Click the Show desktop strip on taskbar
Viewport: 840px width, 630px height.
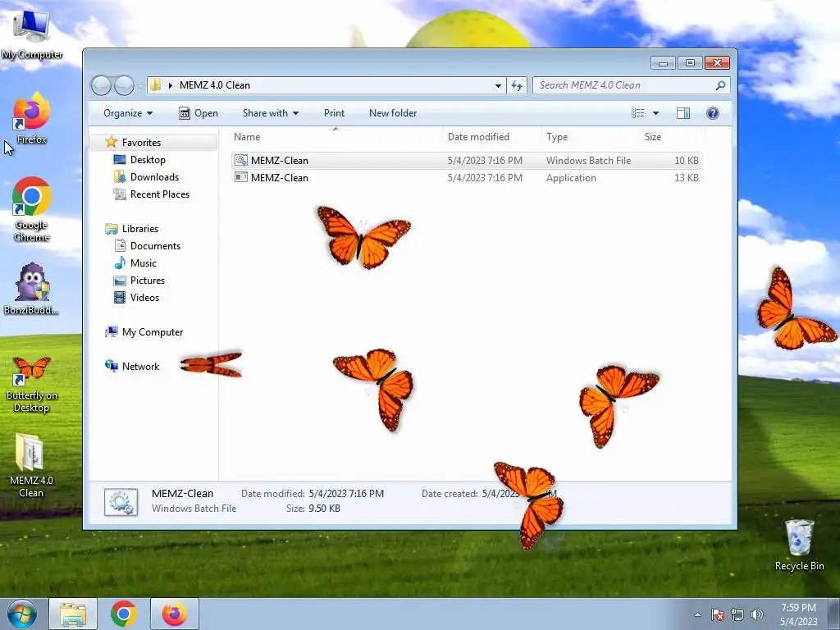coord(834,614)
